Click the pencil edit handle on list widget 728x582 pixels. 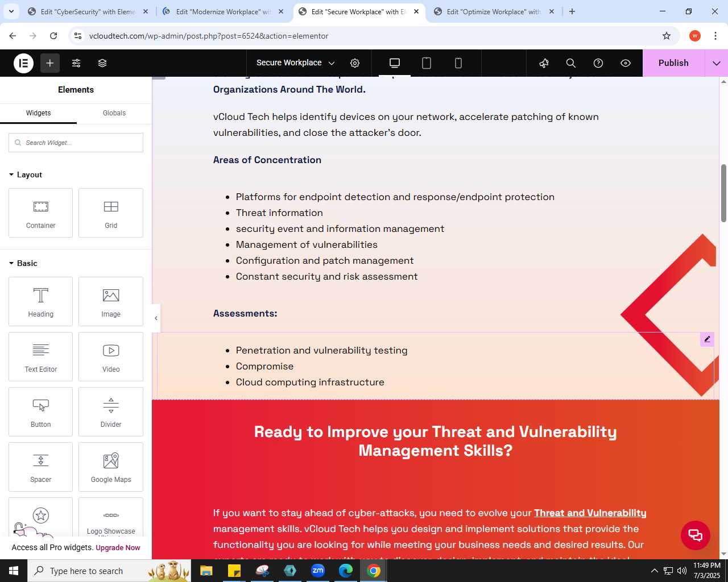(x=707, y=339)
